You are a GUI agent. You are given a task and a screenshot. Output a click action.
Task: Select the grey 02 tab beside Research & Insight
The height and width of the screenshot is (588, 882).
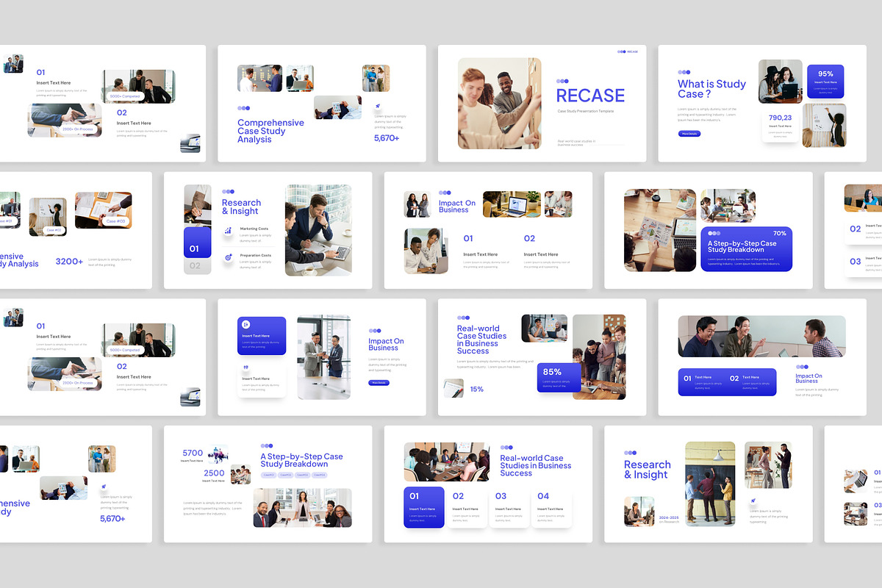tap(197, 266)
